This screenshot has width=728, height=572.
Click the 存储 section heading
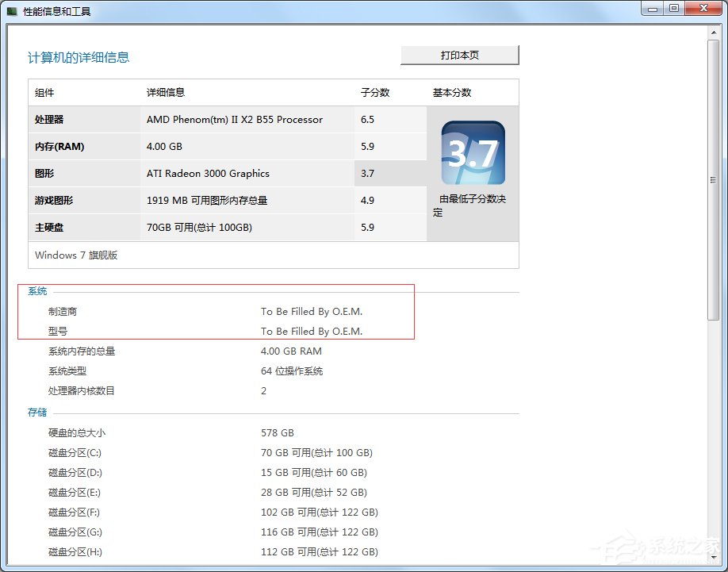(36, 412)
